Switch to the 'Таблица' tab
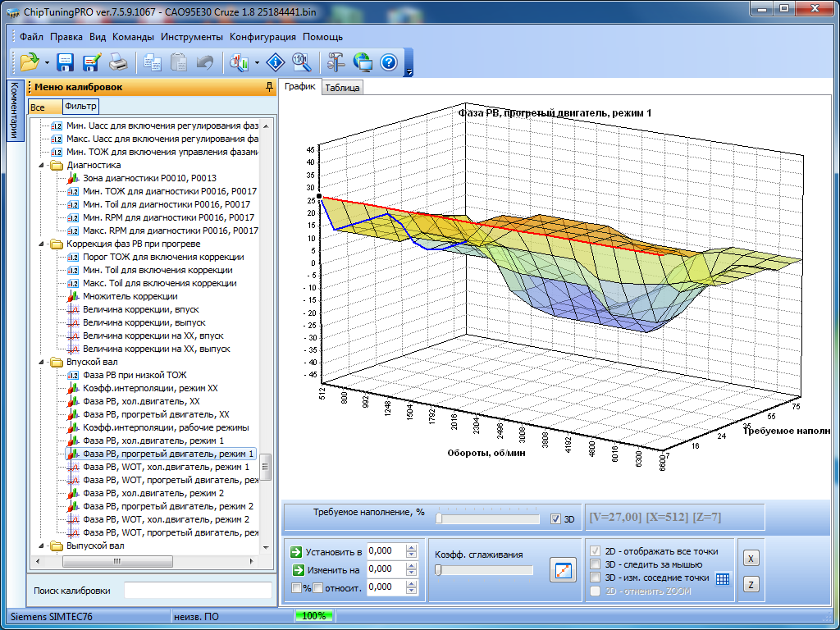 click(342, 88)
